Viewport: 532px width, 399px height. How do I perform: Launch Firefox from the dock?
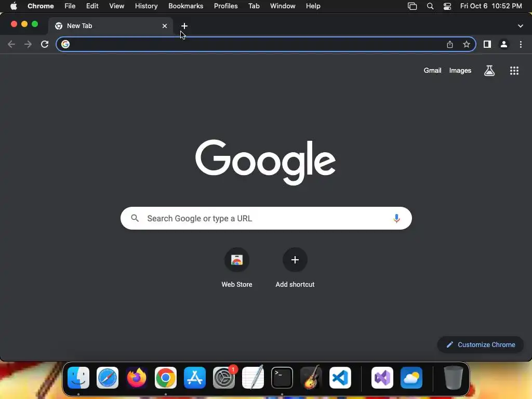(x=137, y=378)
